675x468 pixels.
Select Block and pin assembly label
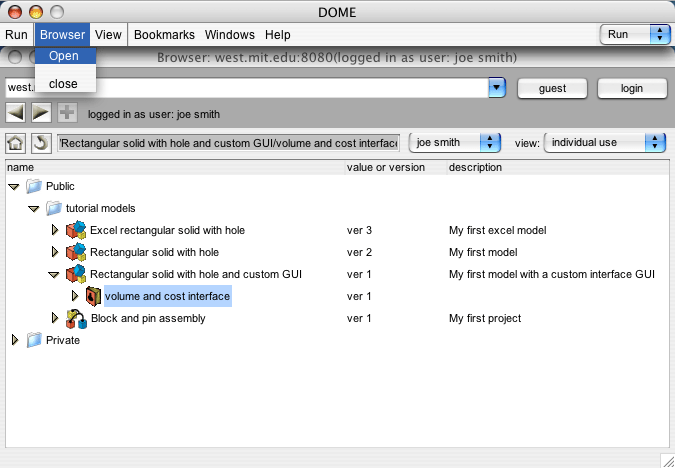[148, 318]
